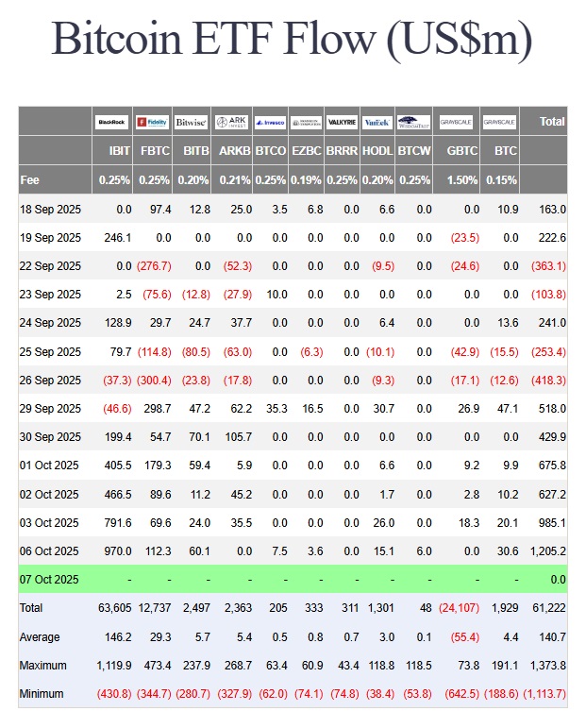Click the BlackRock logo in the header
Screen dimensions: 586x728
(x=112, y=122)
